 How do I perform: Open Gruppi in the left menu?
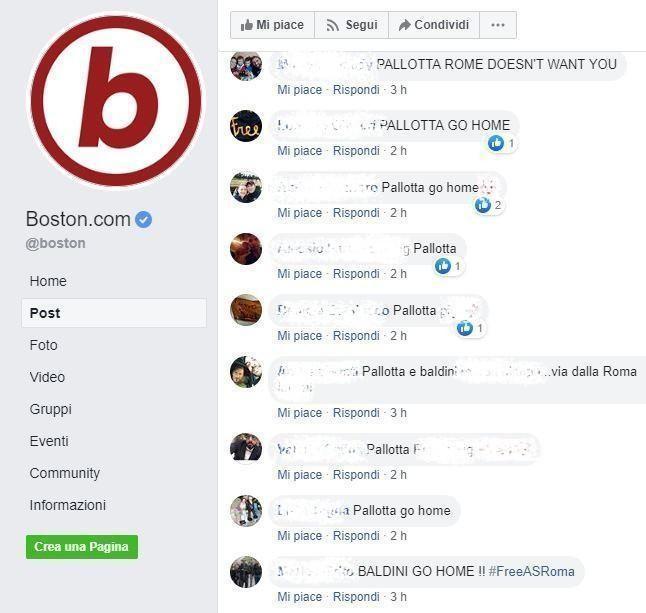pyautogui.click(x=51, y=409)
